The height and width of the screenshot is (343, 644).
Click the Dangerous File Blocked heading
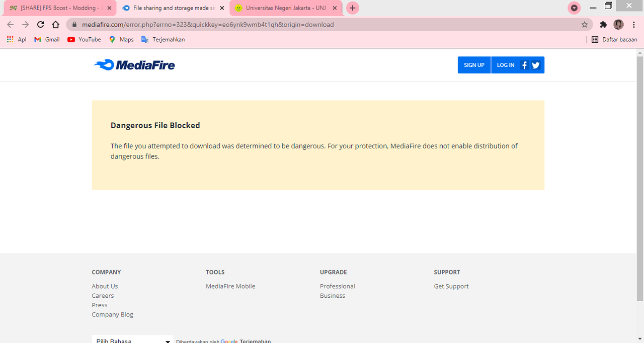click(x=155, y=125)
